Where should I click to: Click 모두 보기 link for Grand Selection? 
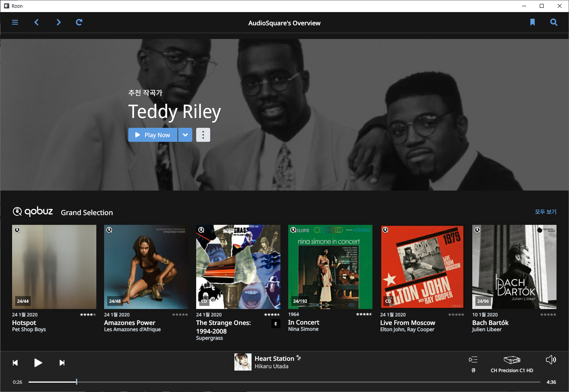tap(545, 212)
